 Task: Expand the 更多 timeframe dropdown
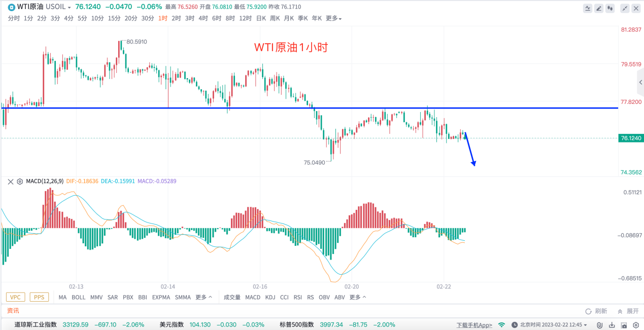pos(333,18)
